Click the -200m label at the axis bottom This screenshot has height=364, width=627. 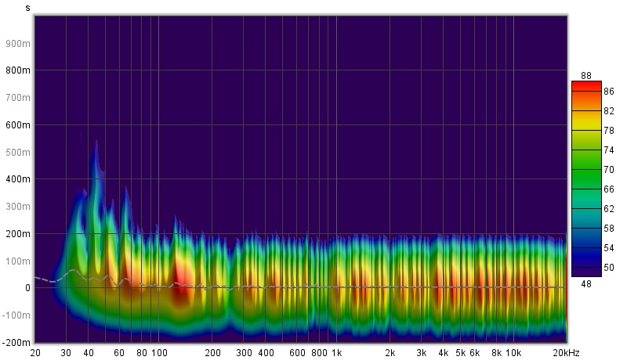click(x=16, y=342)
